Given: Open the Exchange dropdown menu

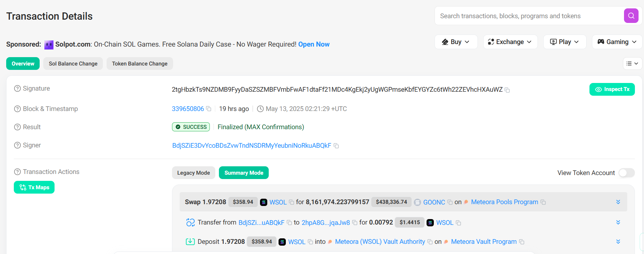Looking at the screenshot, I should [x=510, y=42].
